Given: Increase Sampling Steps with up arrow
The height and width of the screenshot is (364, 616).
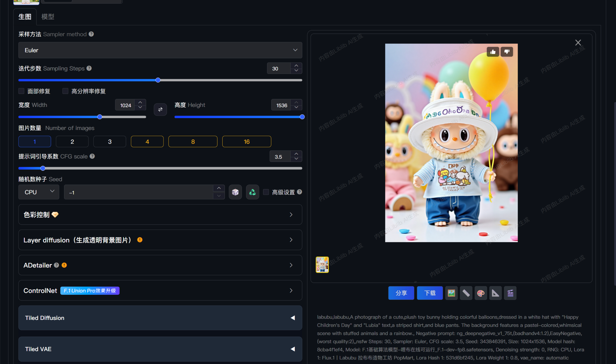Looking at the screenshot, I should click(296, 66).
